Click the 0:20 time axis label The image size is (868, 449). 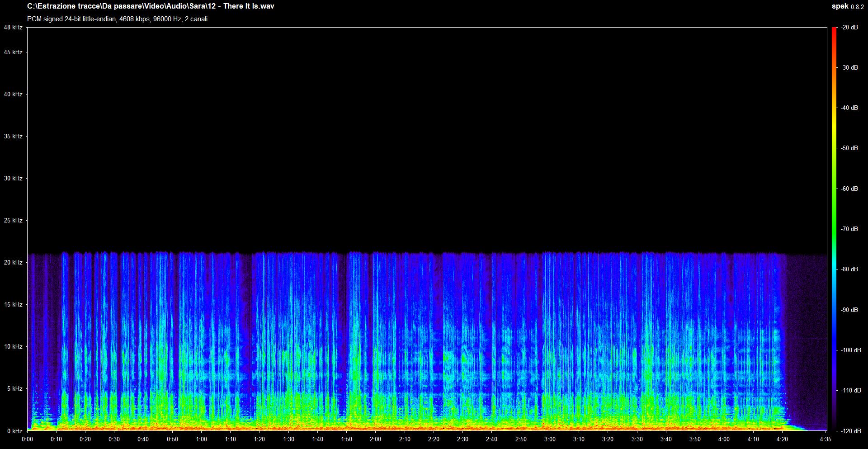coord(85,440)
